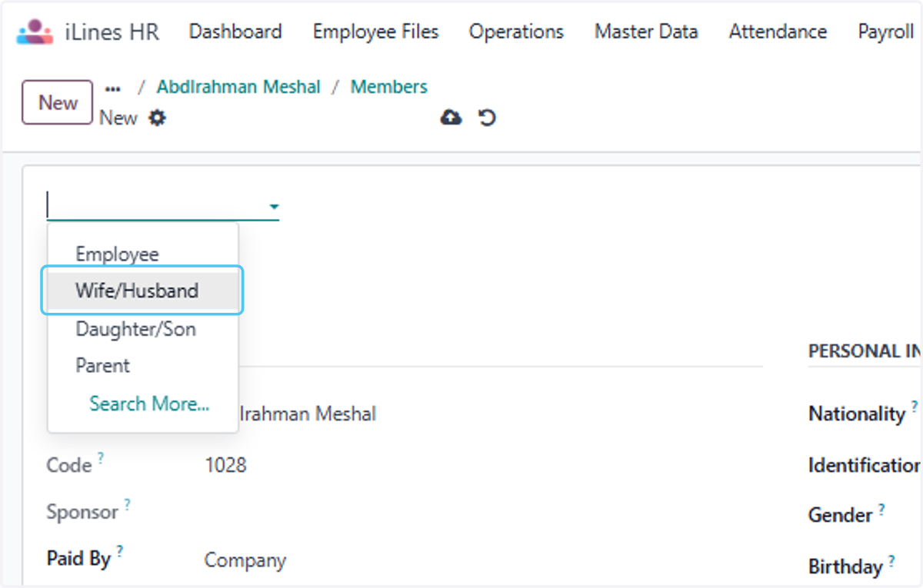Click the Identification field label

point(864,465)
